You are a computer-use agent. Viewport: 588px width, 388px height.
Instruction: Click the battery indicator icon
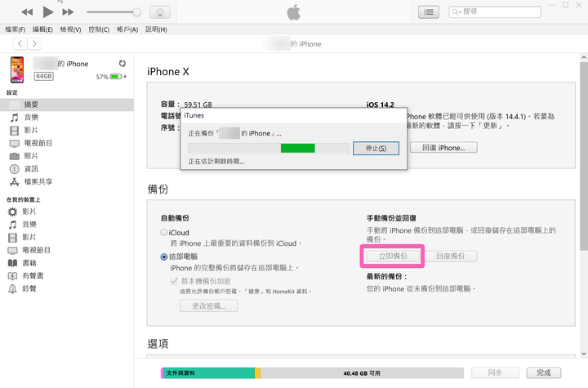(117, 77)
